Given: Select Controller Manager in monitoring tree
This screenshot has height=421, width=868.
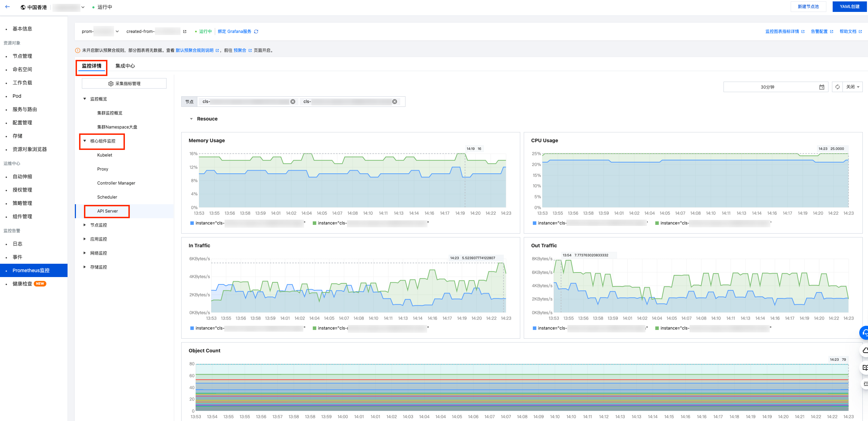Looking at the screenshot, I should (116, 183).
